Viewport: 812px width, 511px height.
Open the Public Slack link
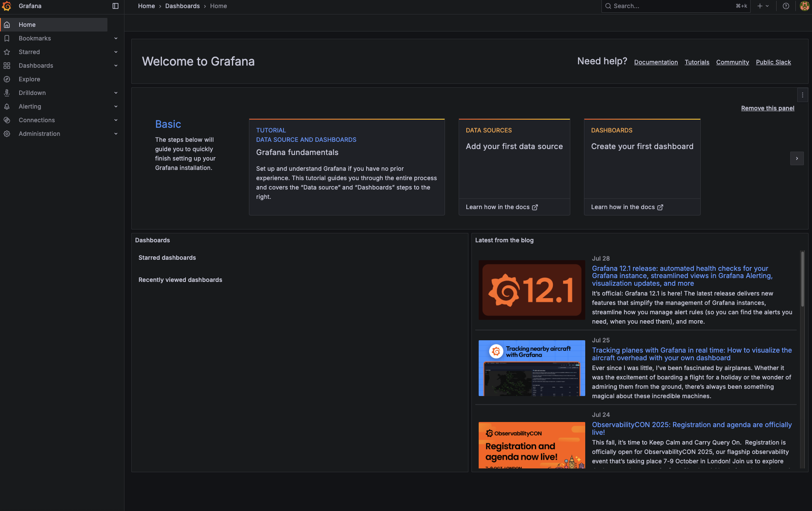point(773,62)
